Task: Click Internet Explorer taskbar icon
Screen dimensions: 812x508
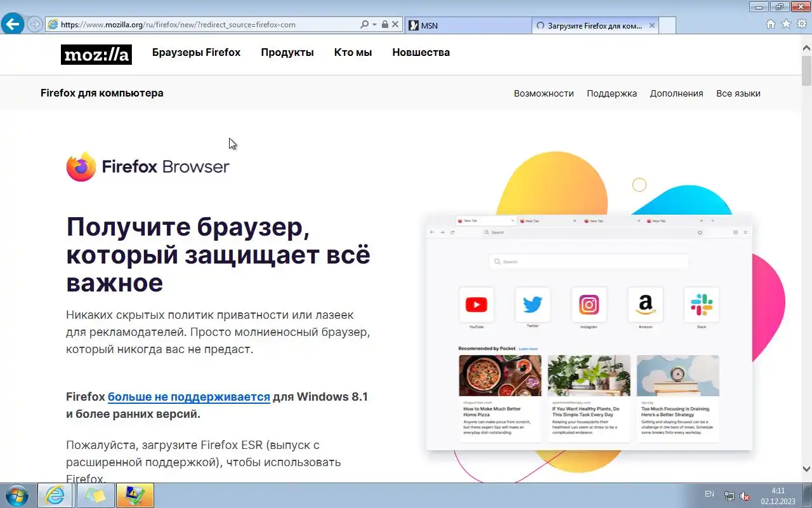Action: pos(55,495)
